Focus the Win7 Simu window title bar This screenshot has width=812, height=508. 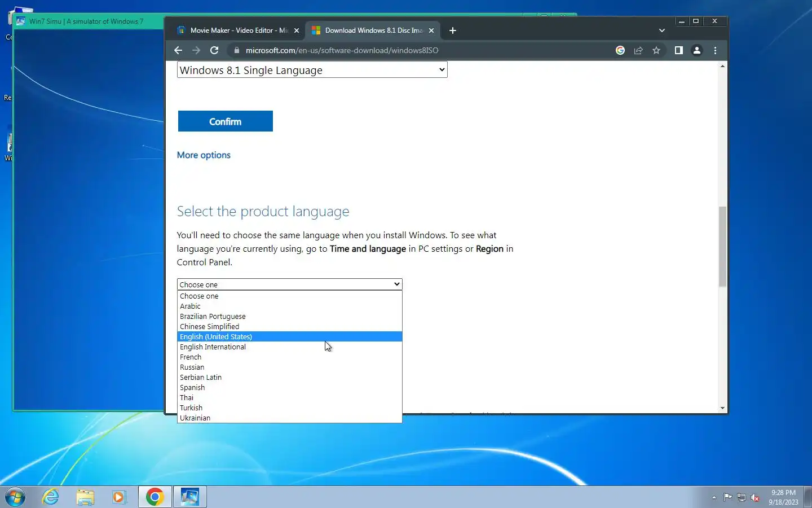click(89, 21)
